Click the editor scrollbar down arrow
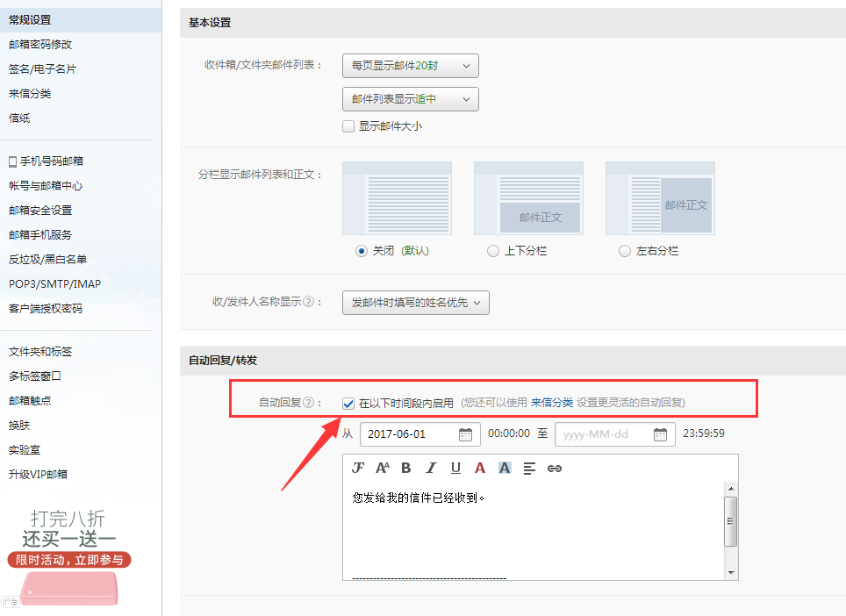The height and width of the screenshot is (616, 846). (731, 572)
